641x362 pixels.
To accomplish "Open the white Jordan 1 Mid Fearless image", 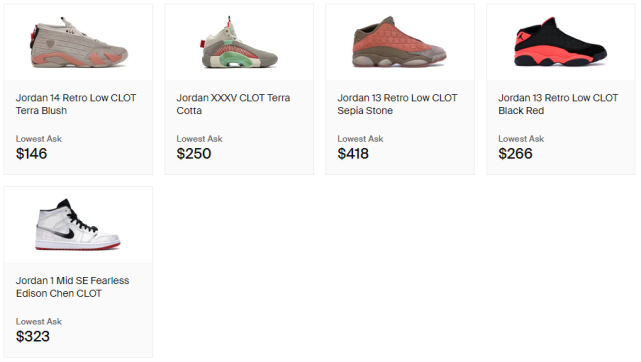I will (78, 225).
